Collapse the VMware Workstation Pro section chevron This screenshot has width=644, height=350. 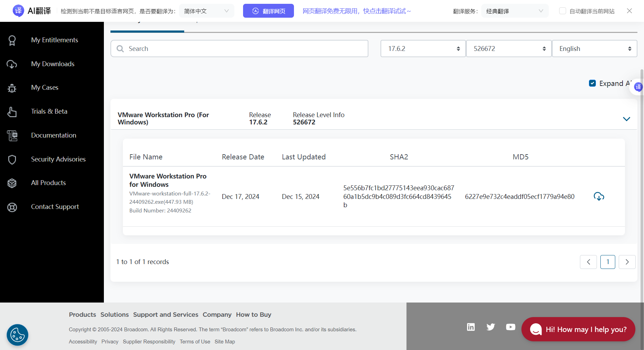(x=626, y=119)
